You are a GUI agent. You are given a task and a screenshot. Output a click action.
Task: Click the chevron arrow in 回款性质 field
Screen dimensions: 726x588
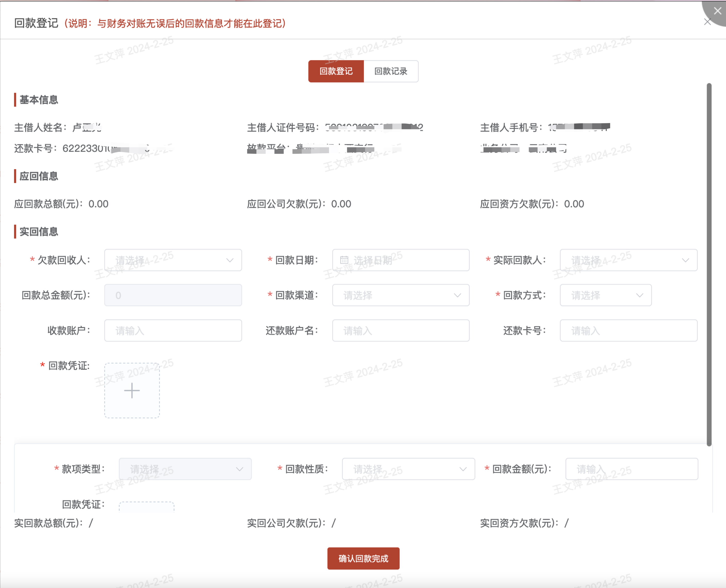463,469
